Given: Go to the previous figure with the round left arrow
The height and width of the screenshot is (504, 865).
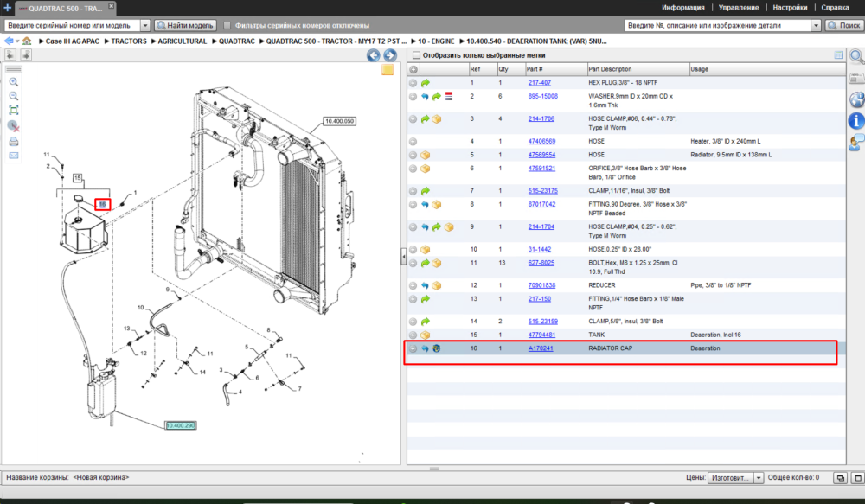Looking at the screenshot, I should 374,55.
